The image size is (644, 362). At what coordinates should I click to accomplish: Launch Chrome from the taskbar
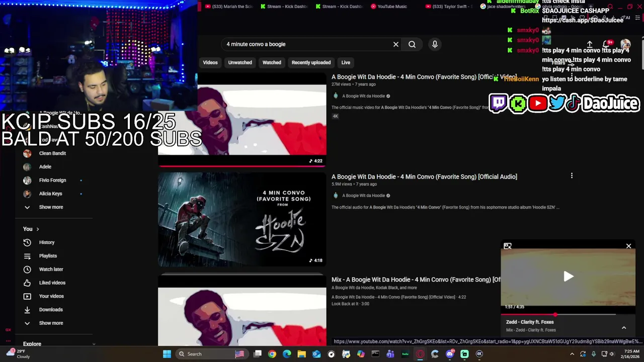pos(272,354)
